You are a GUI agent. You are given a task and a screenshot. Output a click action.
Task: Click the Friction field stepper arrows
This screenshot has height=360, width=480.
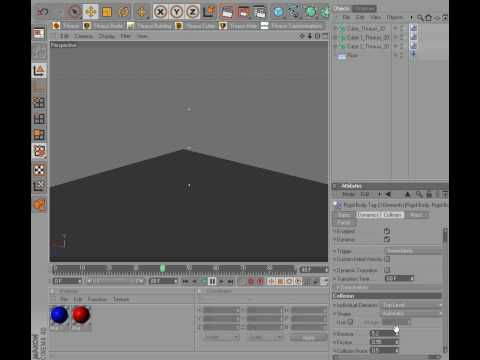coord(397,342)
